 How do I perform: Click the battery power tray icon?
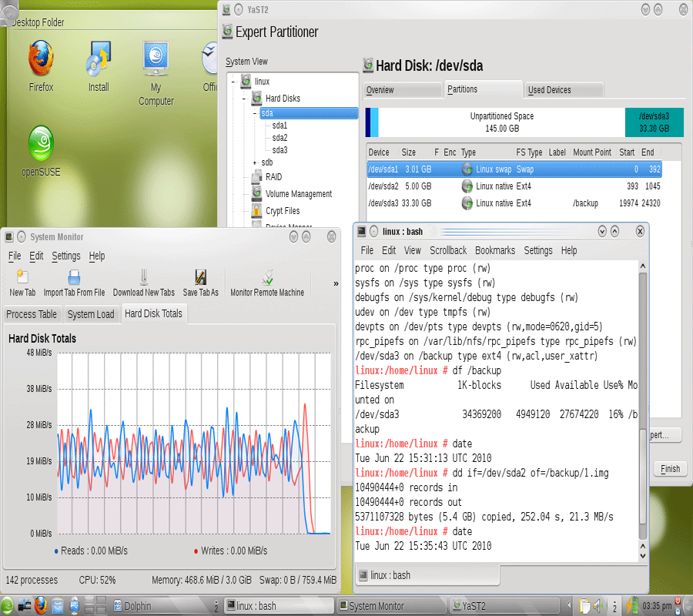[631, 606]
